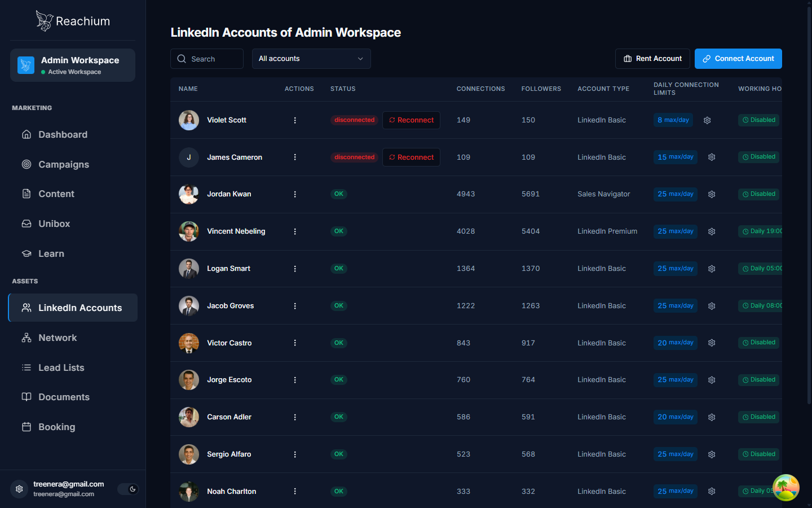
Task: Open actions menu for James Cameron
Action: [x=295, y=157]
